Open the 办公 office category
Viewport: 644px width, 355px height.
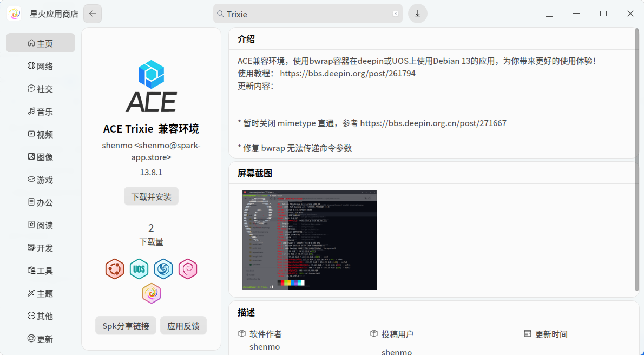40,202
